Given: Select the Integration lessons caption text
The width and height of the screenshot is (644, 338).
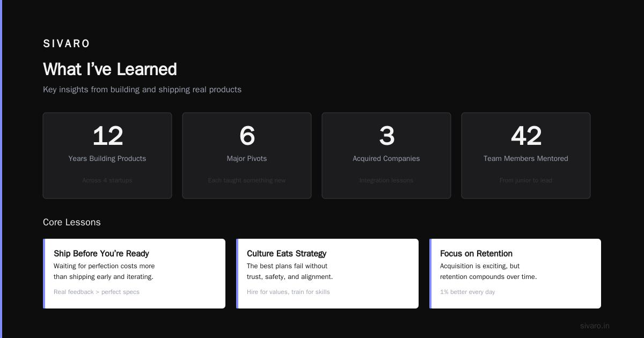Looking at the screenshot, I should click(x=386, y=180).
